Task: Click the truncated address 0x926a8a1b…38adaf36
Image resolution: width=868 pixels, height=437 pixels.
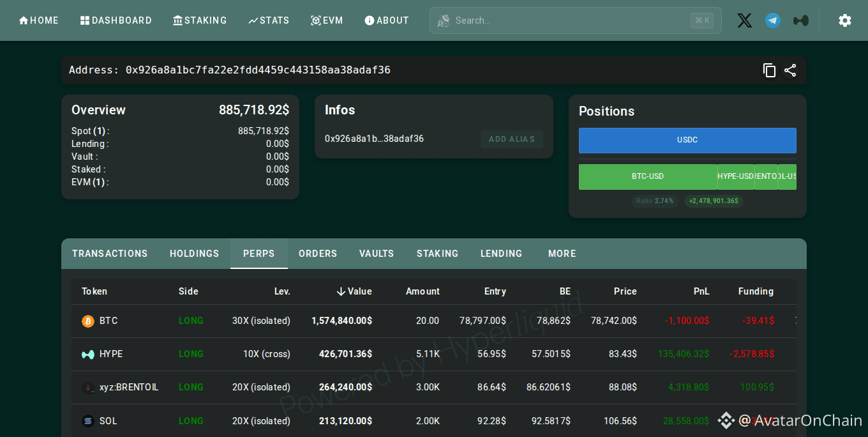Action: 374,139
